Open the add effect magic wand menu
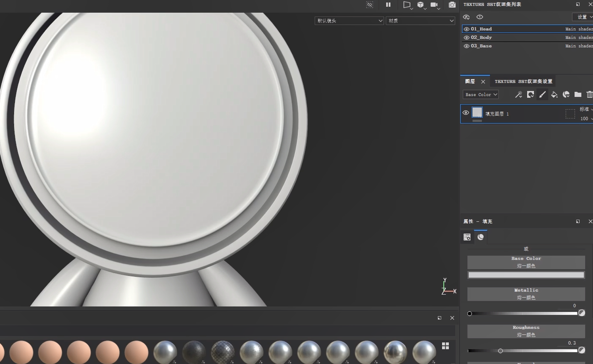The width and height of the screenshot is (593, 364). pos(519,95)
